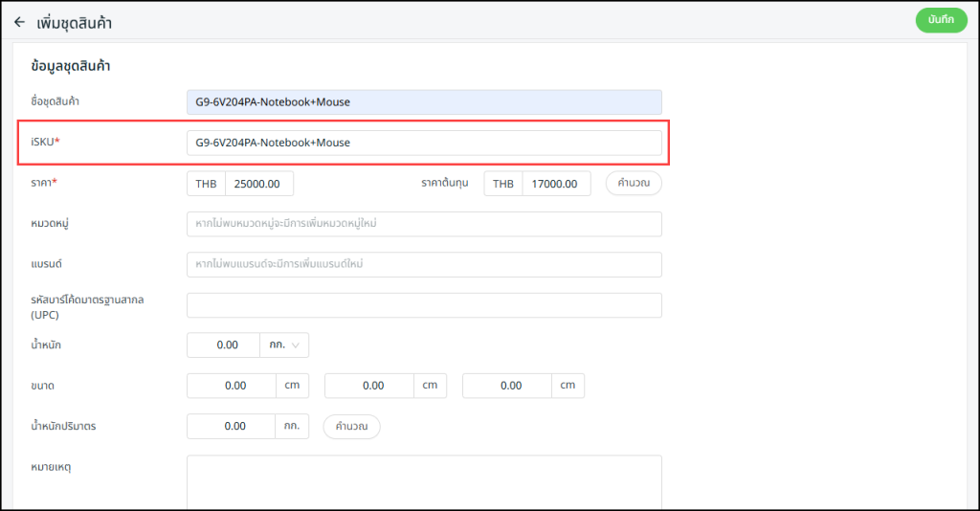Click the second ขนาด dimension field

pos(369,386)
